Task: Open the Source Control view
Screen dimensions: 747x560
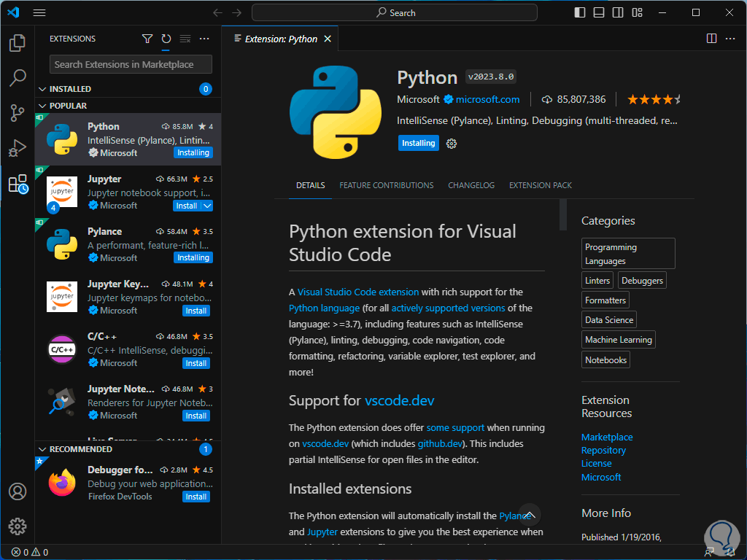Action: coord(18,113)
